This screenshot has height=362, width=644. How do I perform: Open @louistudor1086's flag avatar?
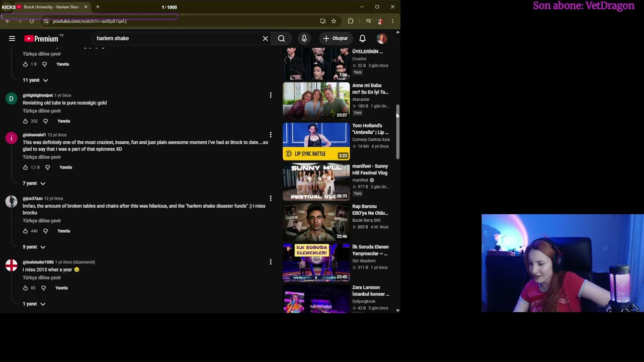pyautogui.click(x=11, y=265)
